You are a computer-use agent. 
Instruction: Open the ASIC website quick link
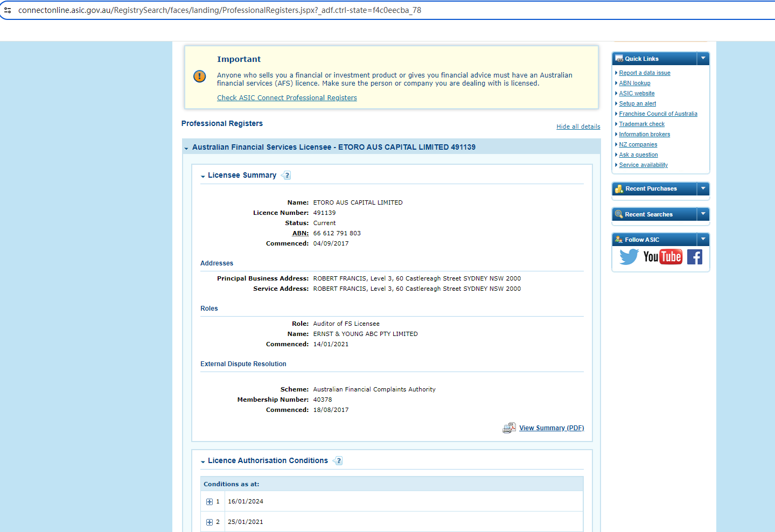coord(637,93)
